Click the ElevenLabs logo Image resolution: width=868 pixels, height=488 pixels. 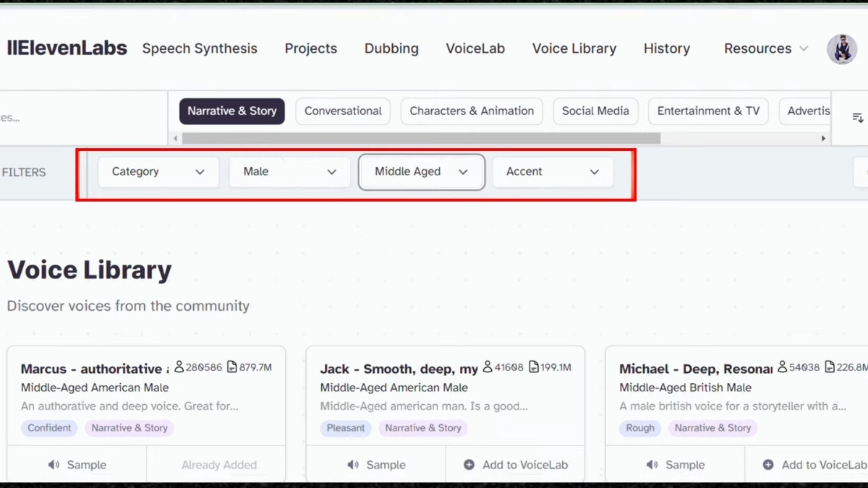tap(67, 48)
